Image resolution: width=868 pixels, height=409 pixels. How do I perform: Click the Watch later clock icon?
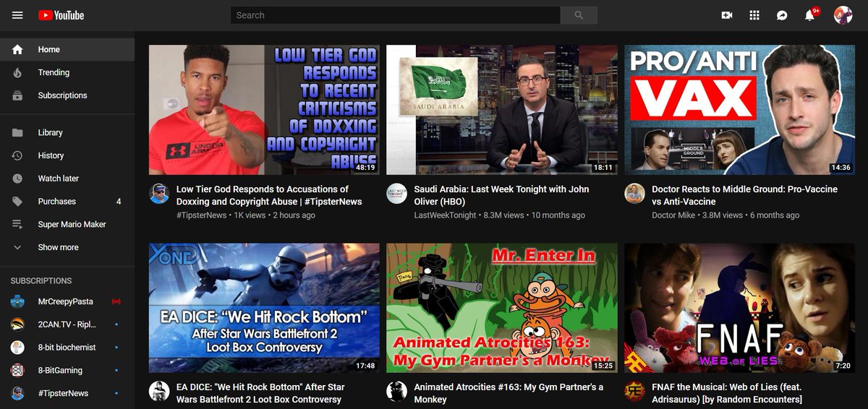[17, 178]
